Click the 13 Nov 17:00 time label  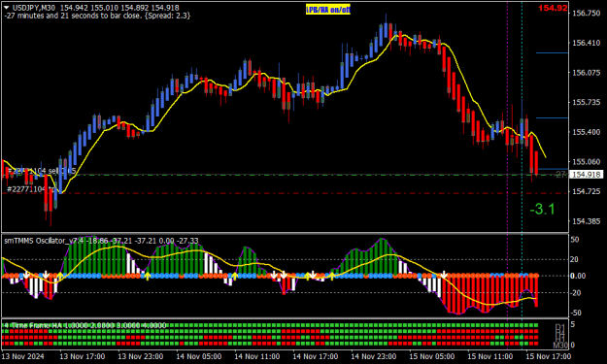coord(83,356)
